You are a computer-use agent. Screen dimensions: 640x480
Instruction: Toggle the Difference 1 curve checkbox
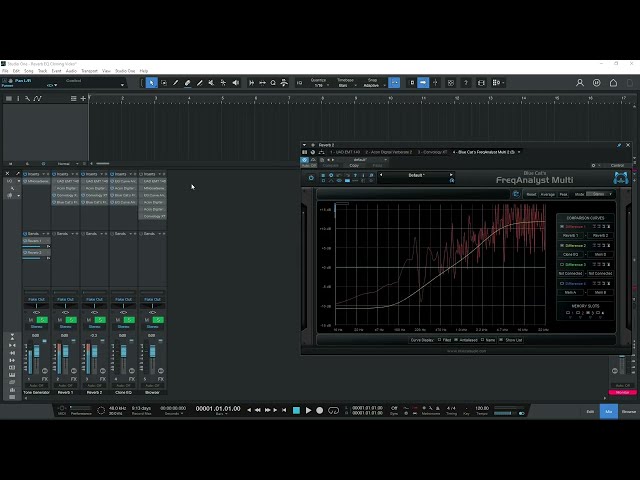tap(562, 227)
